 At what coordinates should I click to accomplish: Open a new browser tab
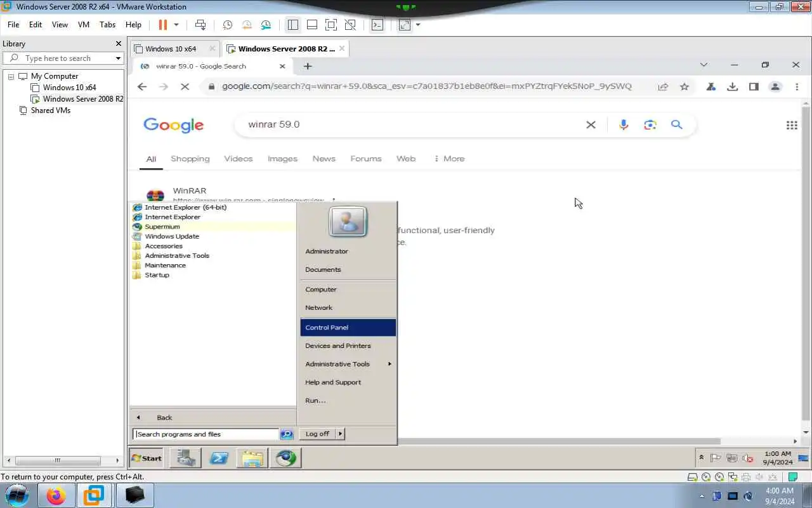tap(308, 66)
